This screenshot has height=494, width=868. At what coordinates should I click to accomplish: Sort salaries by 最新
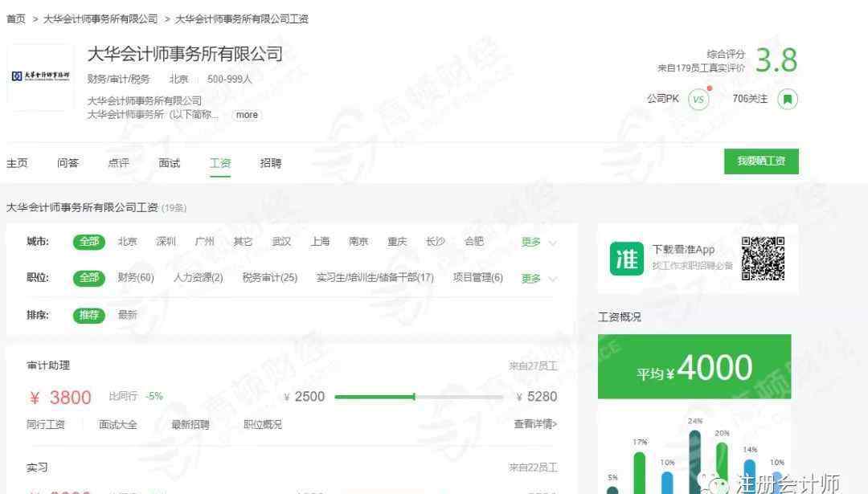(x=127, y=316)
